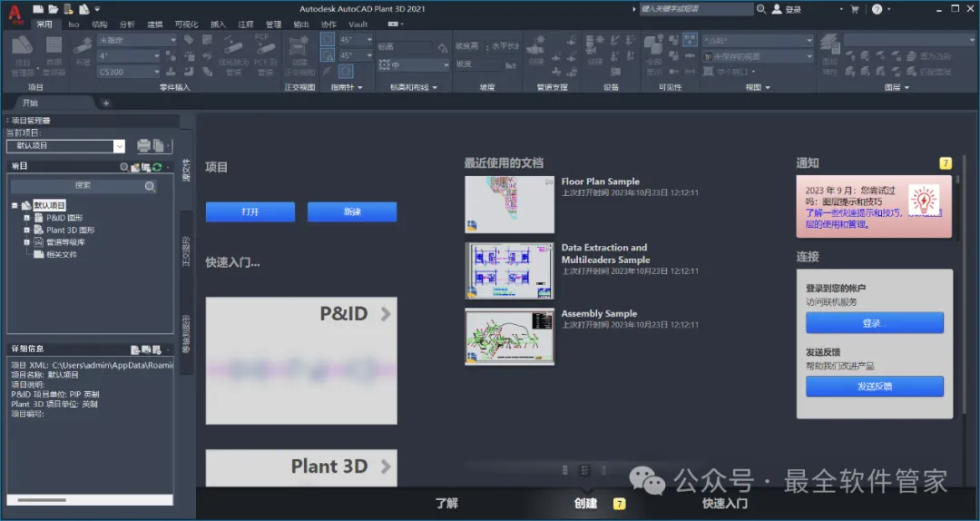Expand the P&ID 图形 tree node
Screen dimensions: 980x521
(x=27, y=218)
